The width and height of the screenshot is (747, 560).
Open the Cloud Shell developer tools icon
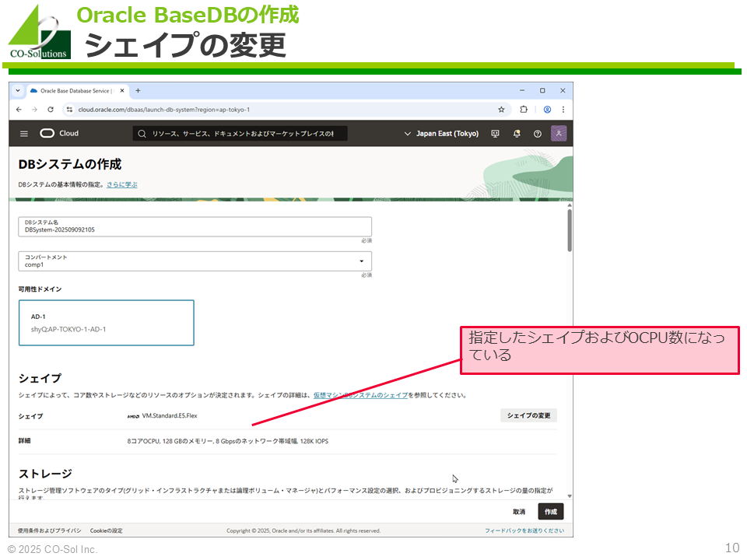496,134
